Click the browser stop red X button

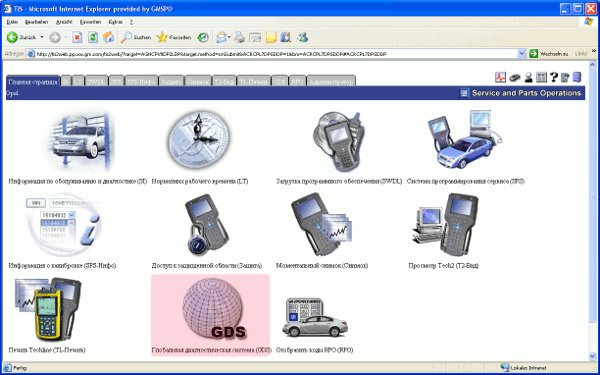(77, 37)
